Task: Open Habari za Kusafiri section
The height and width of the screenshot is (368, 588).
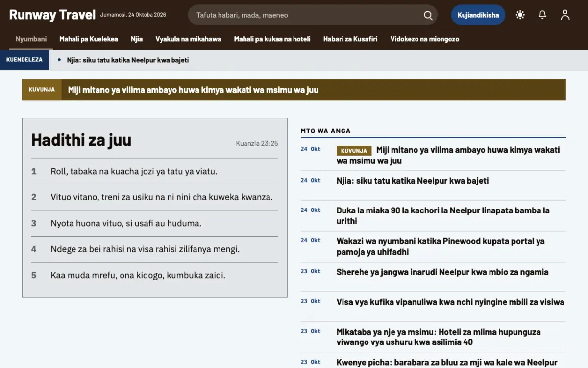Action: click(350, 39)
